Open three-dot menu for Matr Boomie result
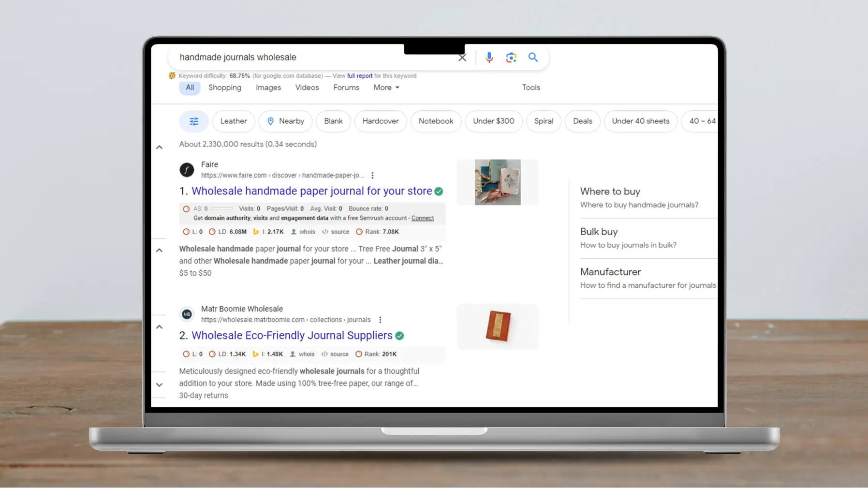Screen dimensions: 868x488 [x=380, y=320]
